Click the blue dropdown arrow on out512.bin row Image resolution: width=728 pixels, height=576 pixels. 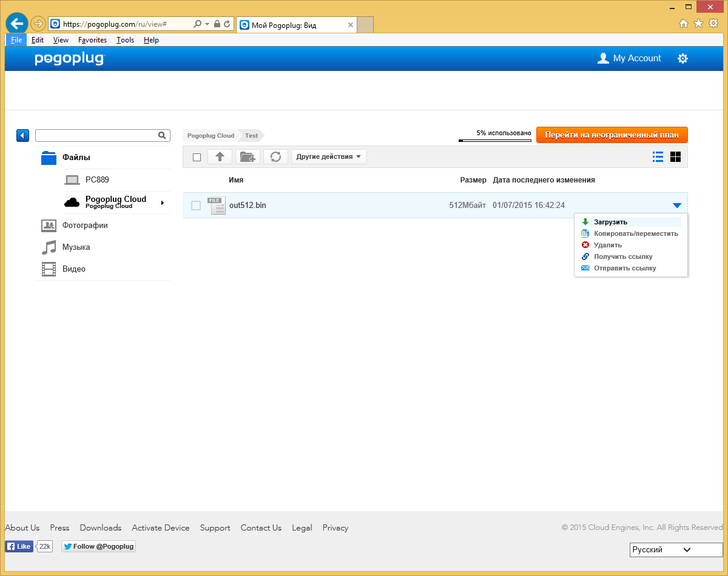[677, 206]
